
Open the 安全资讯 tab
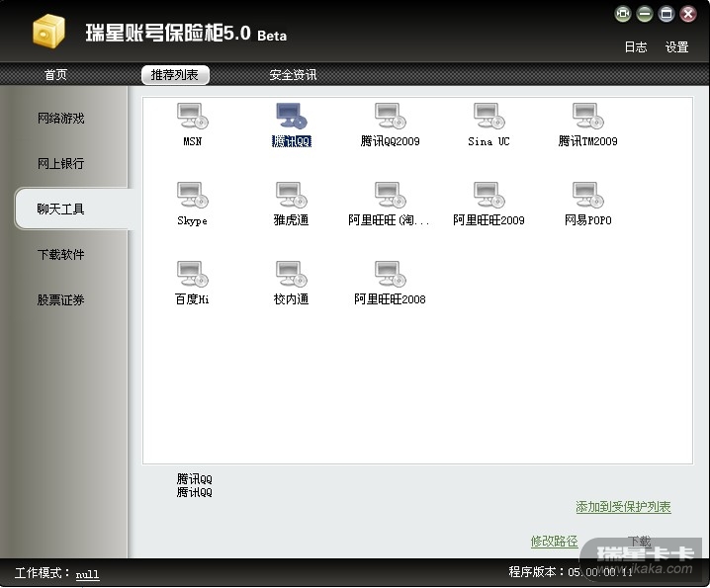[293, 75]
